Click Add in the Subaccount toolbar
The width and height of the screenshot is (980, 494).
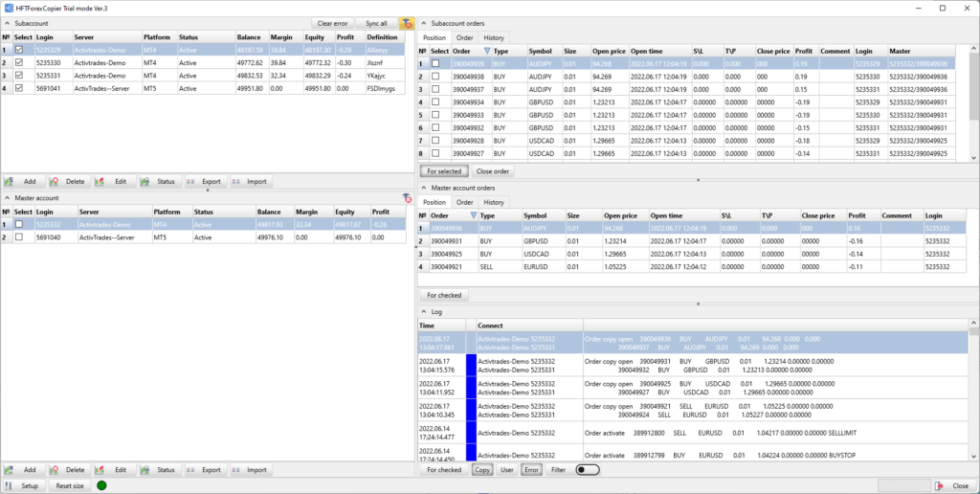[x=22, y=181]
